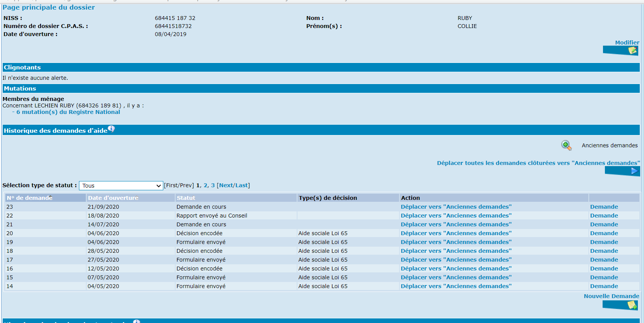Click the Historique des demandes info bubble icon
Screen dimensions: 644x323
pos(111,129)
